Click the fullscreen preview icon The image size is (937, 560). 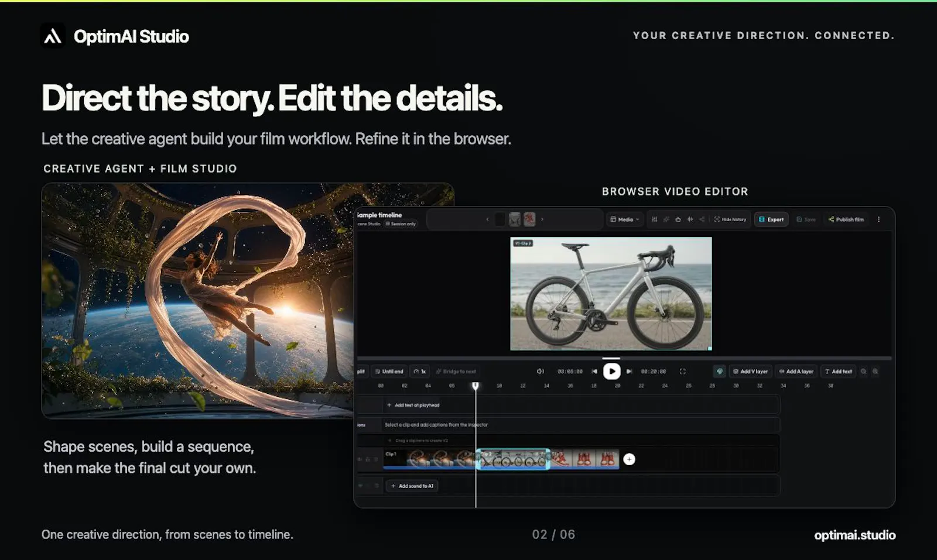click(682, 371)
